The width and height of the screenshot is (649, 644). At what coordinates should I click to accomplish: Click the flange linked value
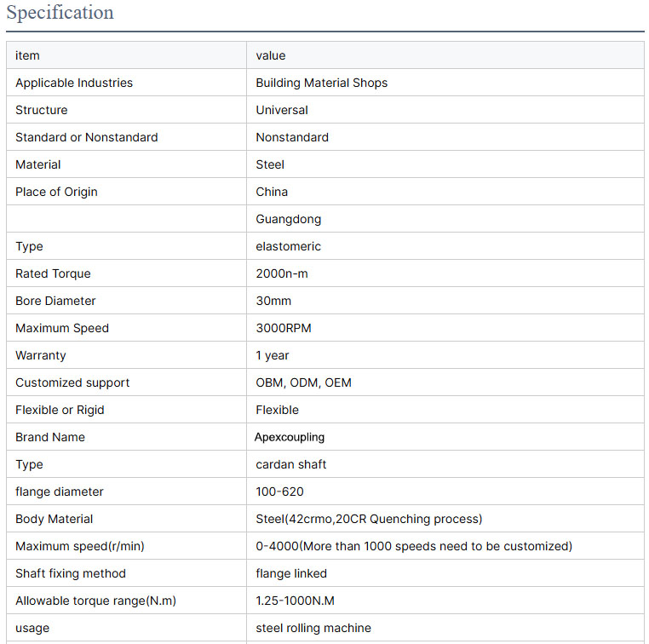(291, 573)
